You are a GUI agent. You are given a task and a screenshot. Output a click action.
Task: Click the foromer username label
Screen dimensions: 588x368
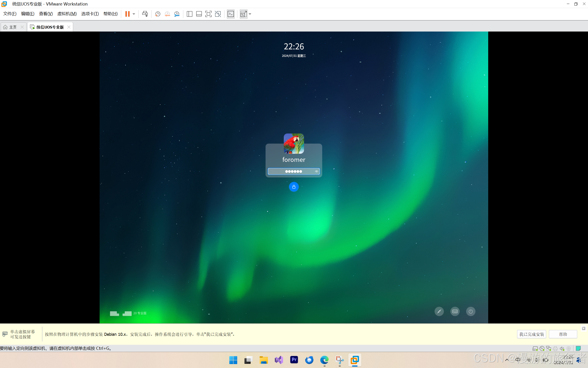tap(294, 160)
